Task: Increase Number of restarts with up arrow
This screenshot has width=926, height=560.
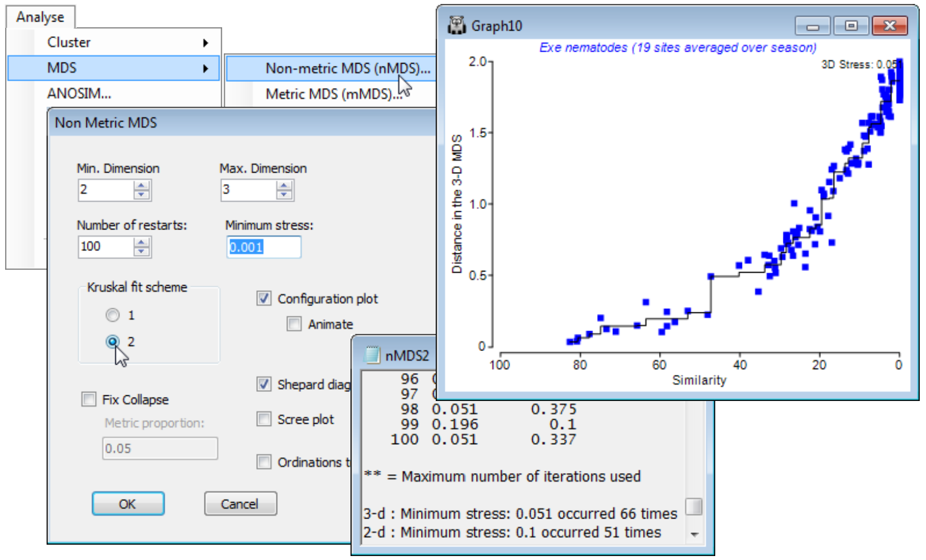Action: (141, 242)
